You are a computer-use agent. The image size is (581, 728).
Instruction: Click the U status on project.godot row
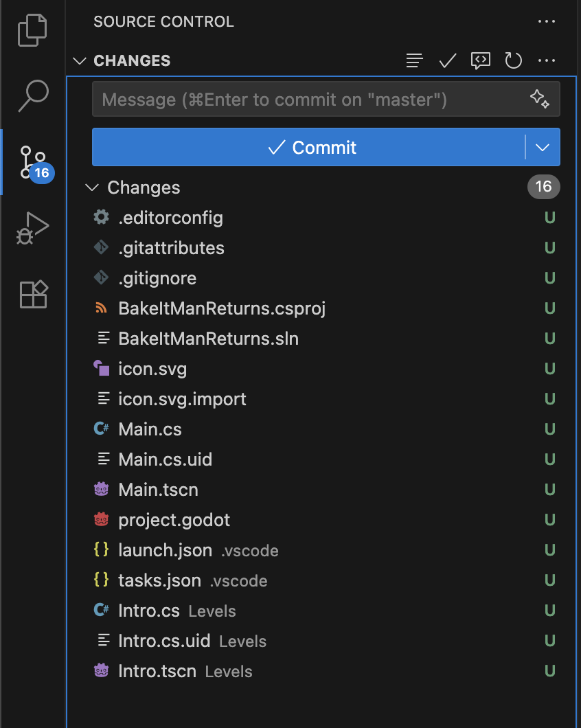pyautogui.click(x=550, y=519)
